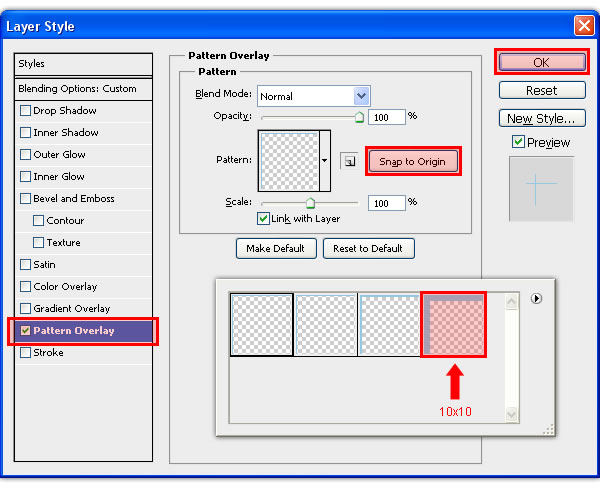Open the pattern picker dropdown arrow
This screenshot has width=600, height=490.
point(324,161)
